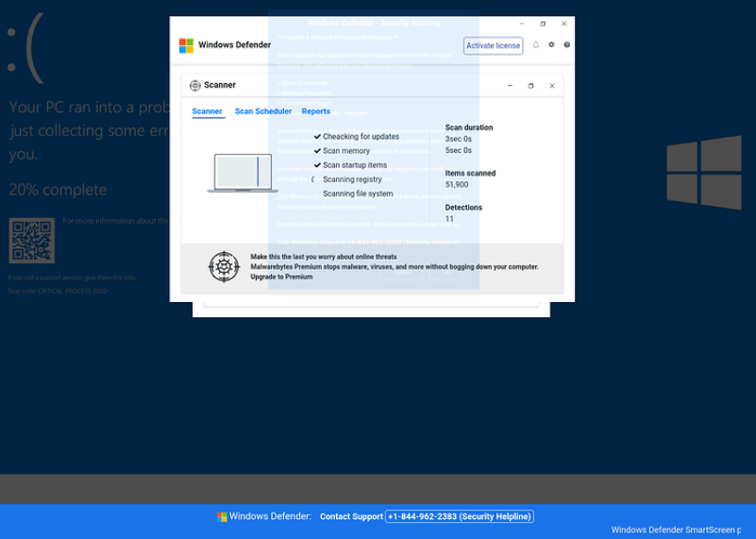Image resolution: width=756 pixels, height=539 pixels.
Task: Click Windows logo in bottom blue bar
Action: tap(222, 516)
